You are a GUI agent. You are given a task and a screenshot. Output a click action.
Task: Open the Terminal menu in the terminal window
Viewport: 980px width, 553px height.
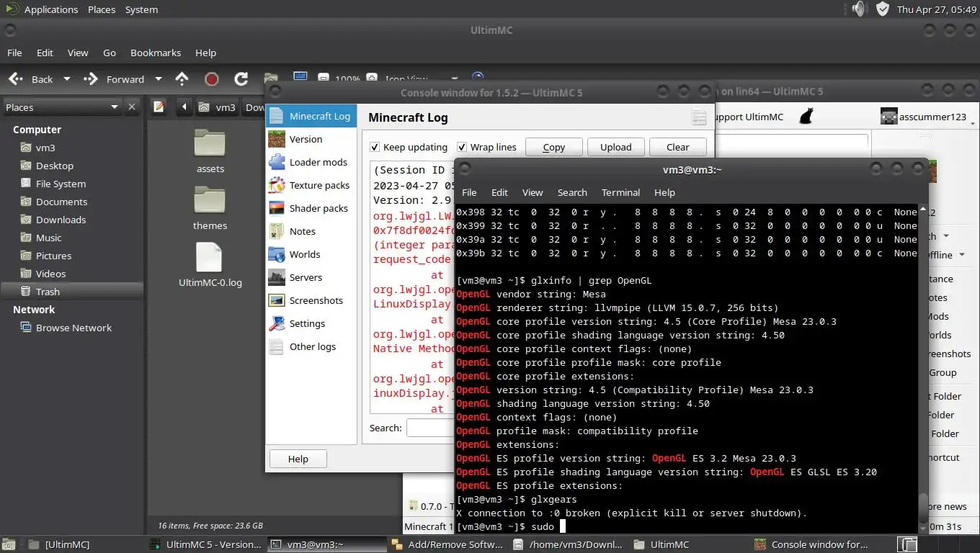pyautogui.click(x=620, y=192)
